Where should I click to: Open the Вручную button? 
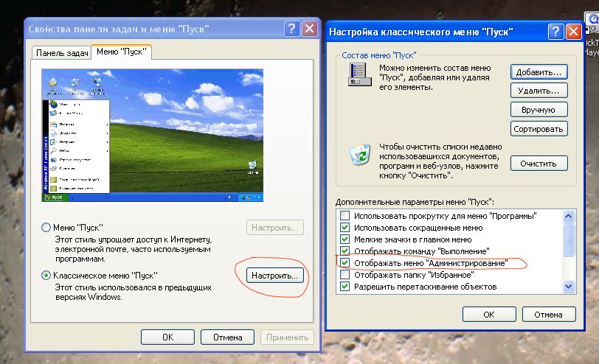pos(539,110)
